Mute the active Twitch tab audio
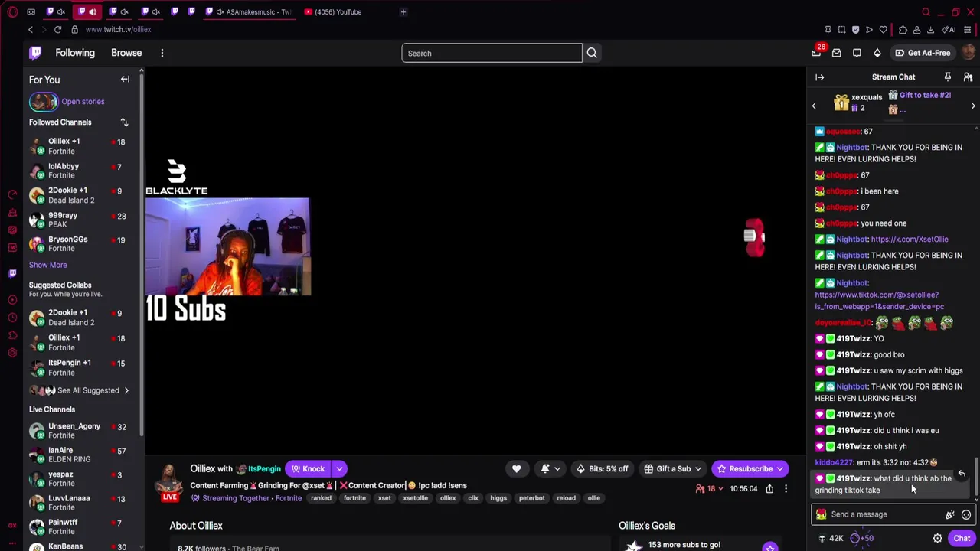 [93, 11]
